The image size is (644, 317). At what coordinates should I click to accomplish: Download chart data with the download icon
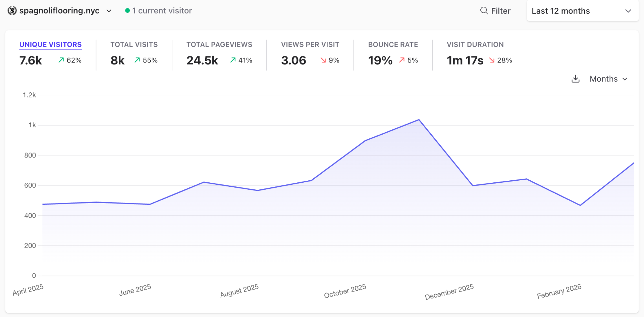coord(576,79)
